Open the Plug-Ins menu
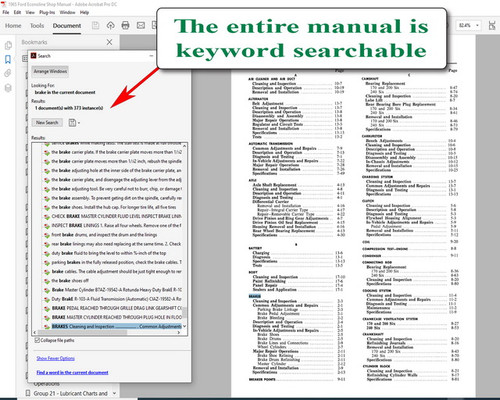Screen dimensions: 500x400 pos(47,12)
